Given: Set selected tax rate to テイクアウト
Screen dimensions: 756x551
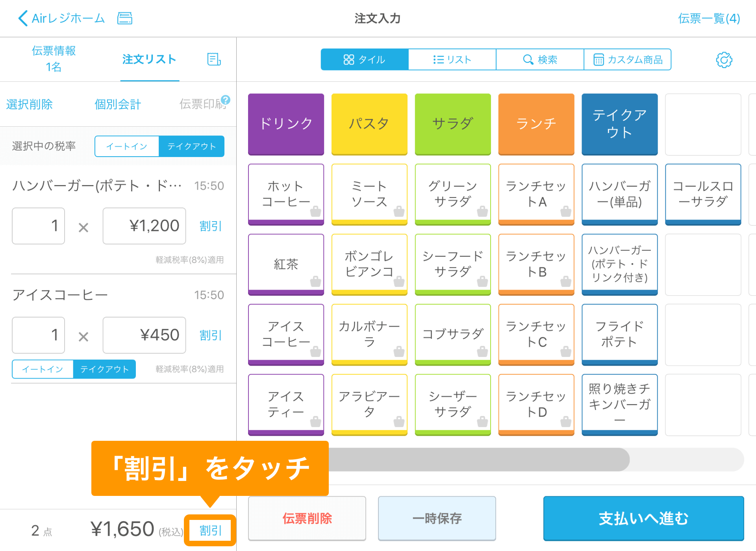Looking at the screenshot, I should [192, 146].
